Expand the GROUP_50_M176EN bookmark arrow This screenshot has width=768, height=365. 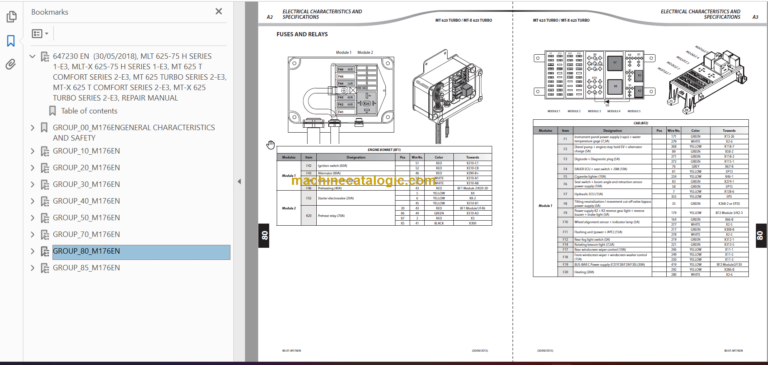coord(32,218)
